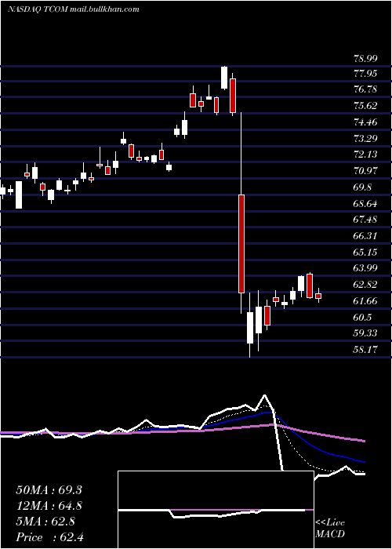Select the 77.95 price axis label
392x549 pixels.
coord(366,74)
